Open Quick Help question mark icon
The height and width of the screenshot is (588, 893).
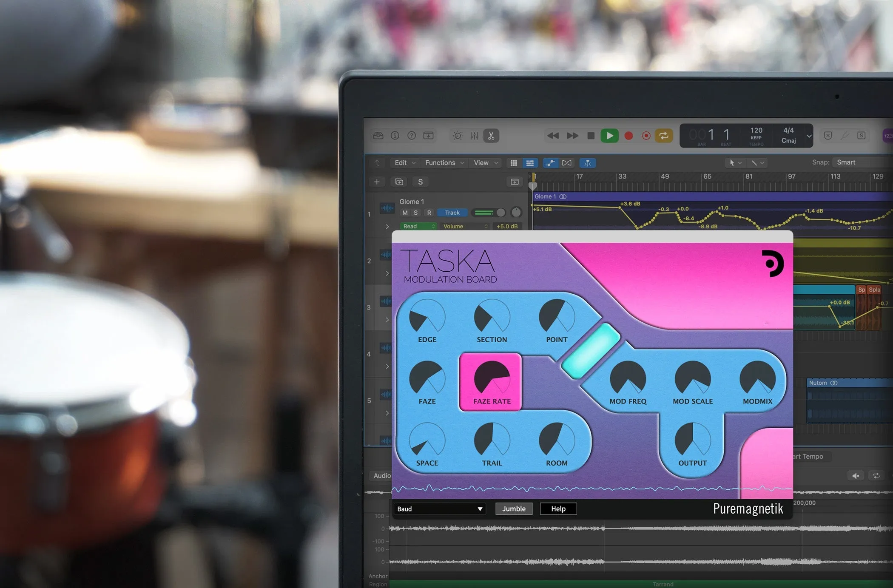click(412, 136)
